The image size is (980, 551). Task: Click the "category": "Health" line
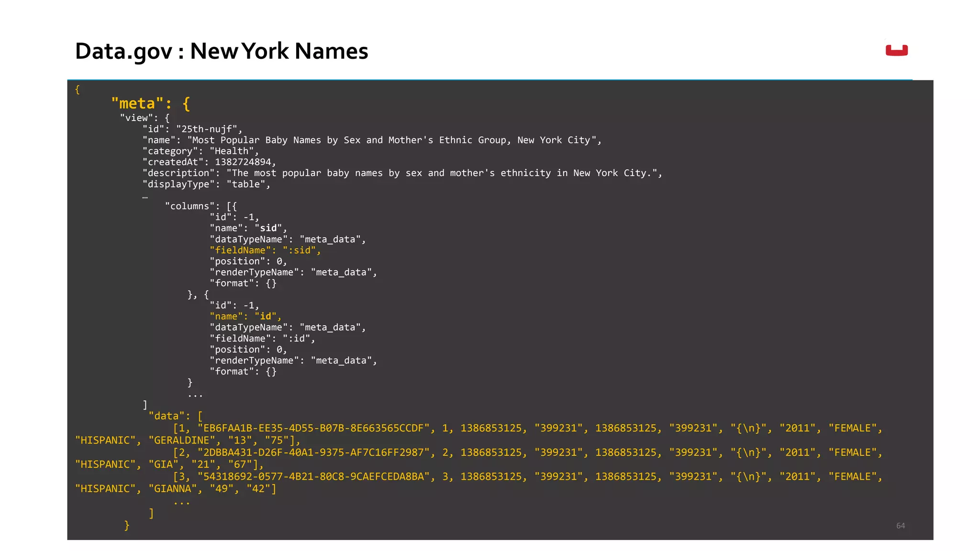[200, 151]
